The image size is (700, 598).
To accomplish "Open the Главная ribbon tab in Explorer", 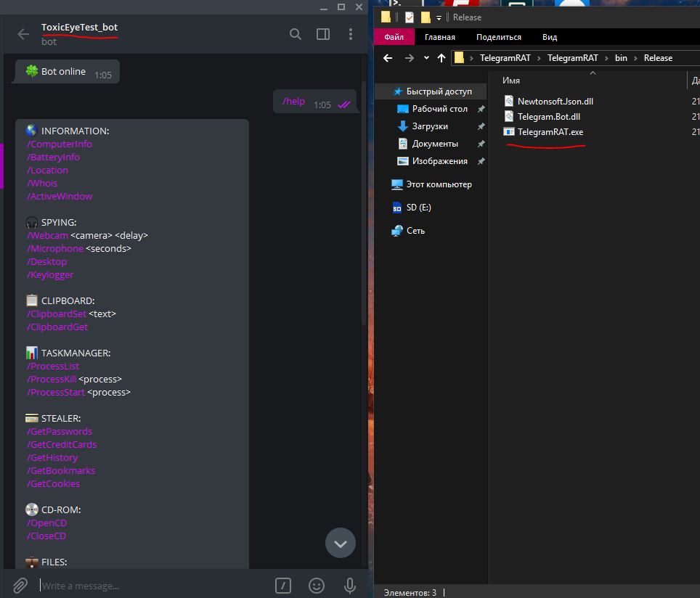I will click(x=440, y=37).
